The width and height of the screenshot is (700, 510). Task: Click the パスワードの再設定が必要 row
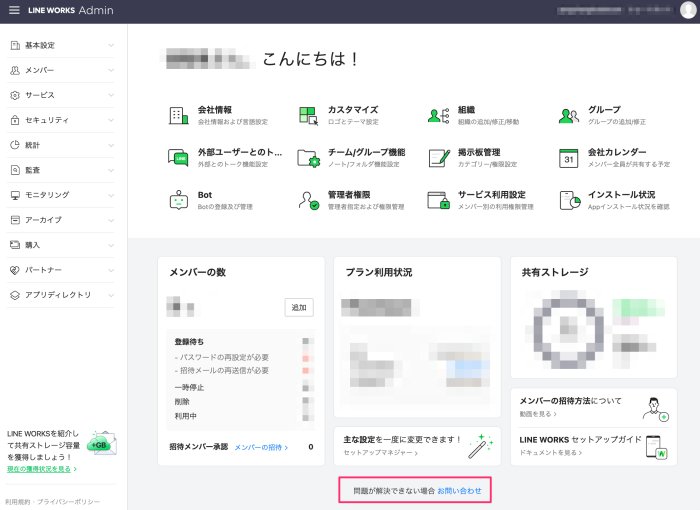[242, 358]
